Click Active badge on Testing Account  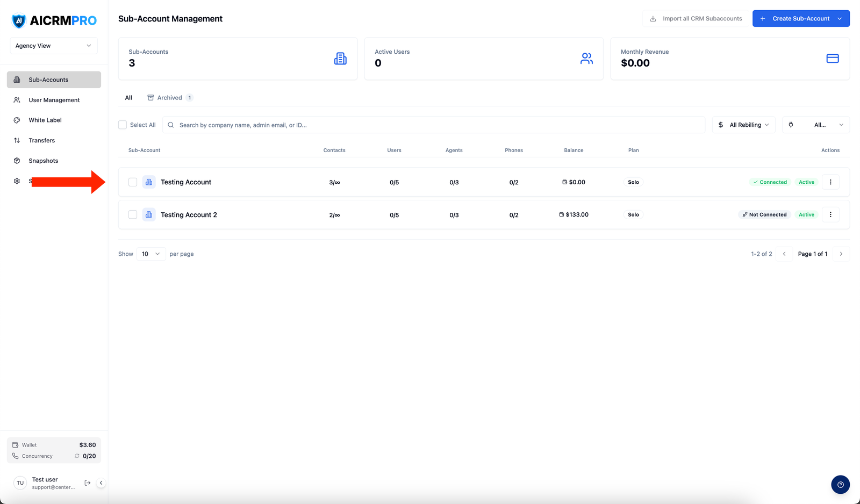click(806, 182)
